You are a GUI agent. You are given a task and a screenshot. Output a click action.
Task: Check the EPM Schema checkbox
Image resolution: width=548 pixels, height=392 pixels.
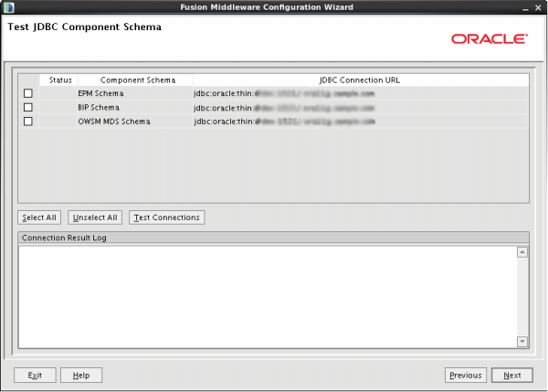coord(27,93)
